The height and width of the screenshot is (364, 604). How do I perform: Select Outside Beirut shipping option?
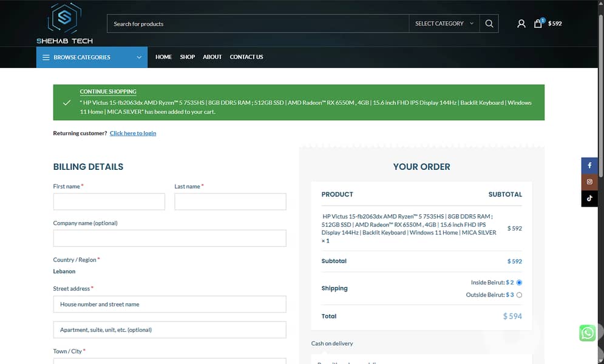pyautogui.click(x=519, y=295)
